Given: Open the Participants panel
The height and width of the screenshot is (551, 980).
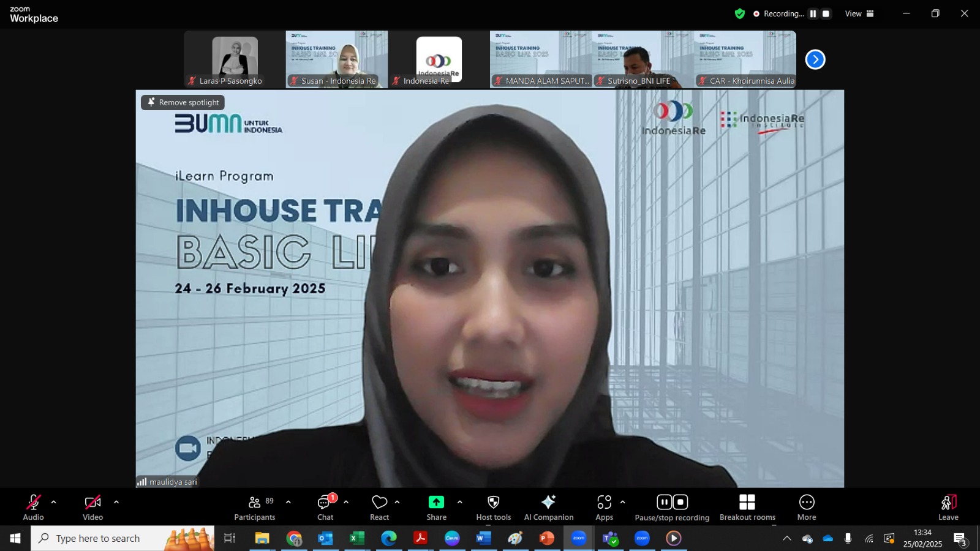Looking at the screenshot, I should (255, 508).
